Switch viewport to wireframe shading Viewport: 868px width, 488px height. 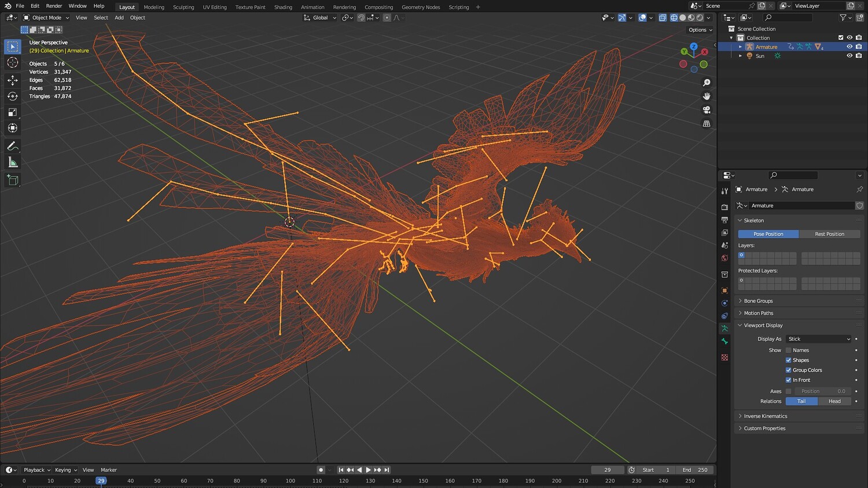(674, 18)
